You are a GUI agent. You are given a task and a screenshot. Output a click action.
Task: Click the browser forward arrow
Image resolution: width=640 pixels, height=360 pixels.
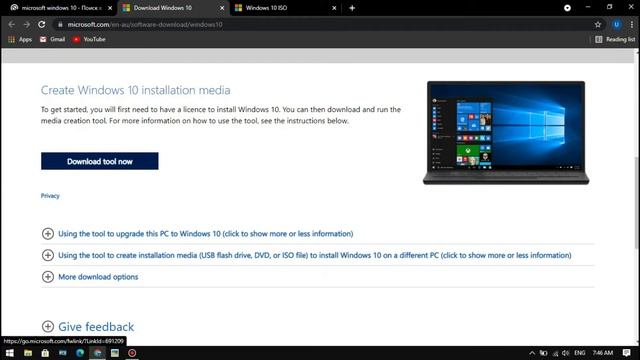[x=27, y=24]
